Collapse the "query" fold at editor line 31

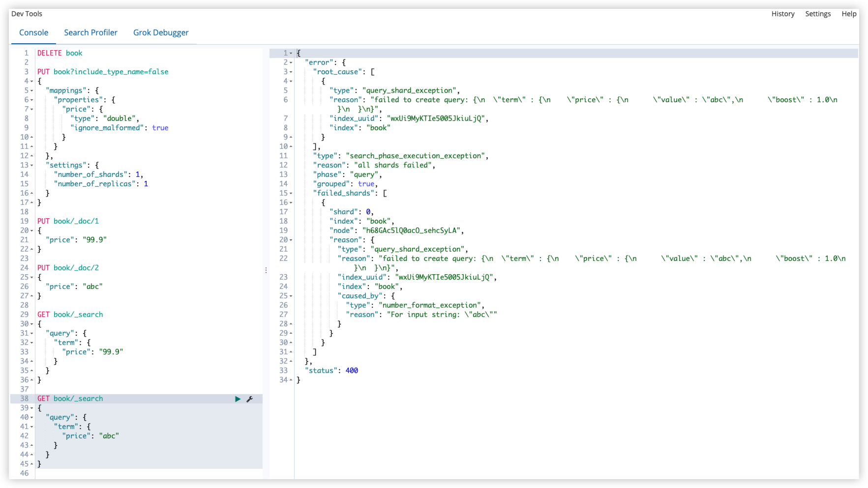[x=32, y=333]
